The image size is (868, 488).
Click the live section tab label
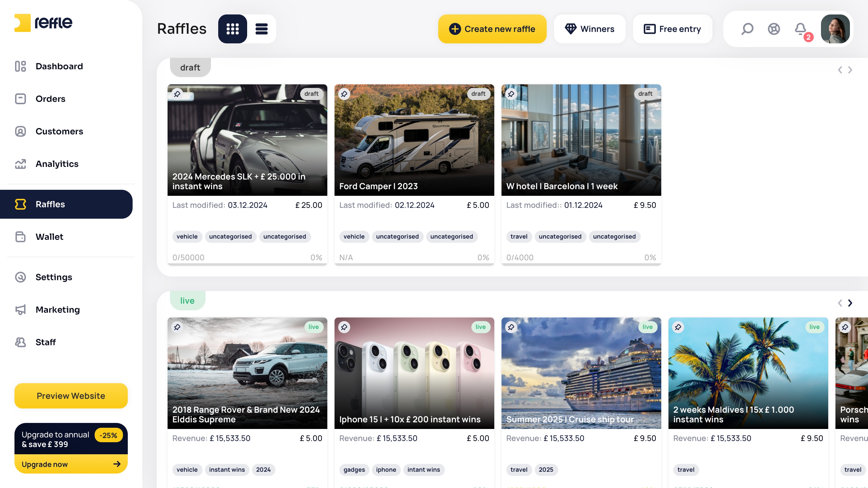coord(187,300)
